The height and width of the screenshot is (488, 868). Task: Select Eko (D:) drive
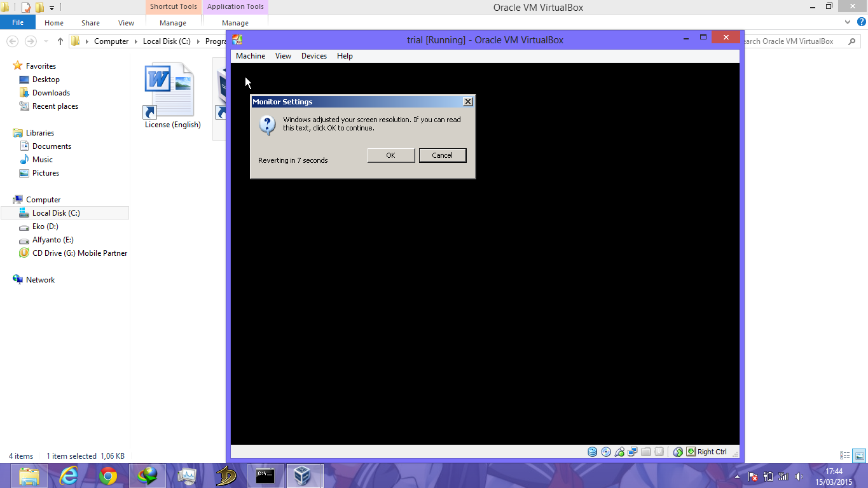[x=45, y=227]
